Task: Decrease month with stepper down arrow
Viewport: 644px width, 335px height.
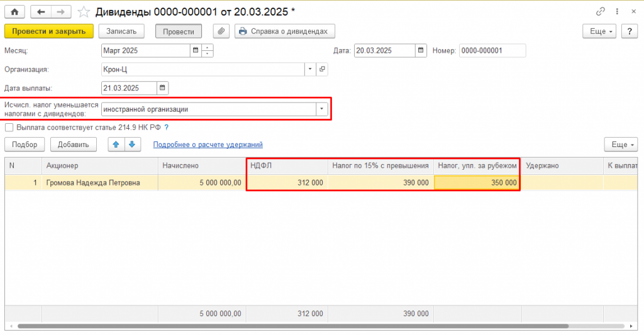Action: click(x=208, y=54)
